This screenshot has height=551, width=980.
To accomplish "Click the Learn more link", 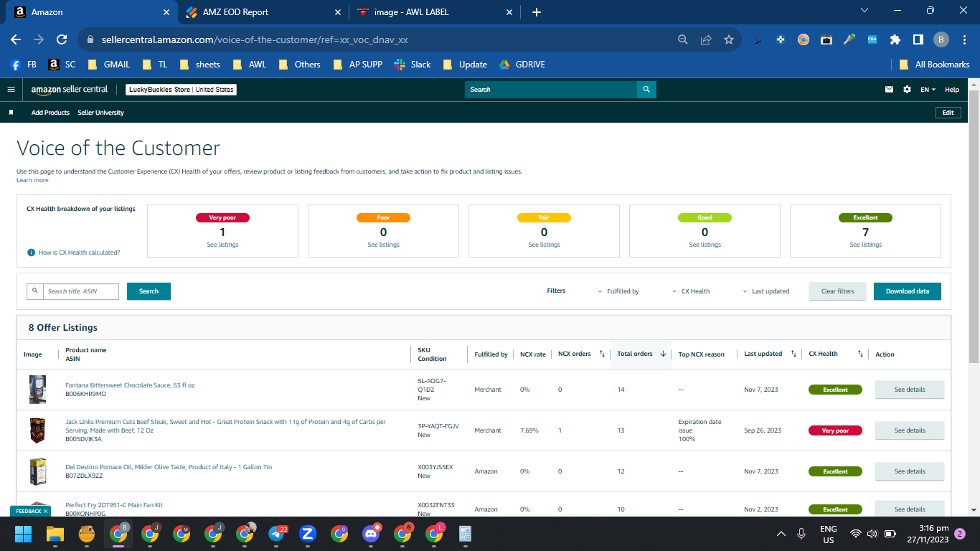I will (32, 180).
